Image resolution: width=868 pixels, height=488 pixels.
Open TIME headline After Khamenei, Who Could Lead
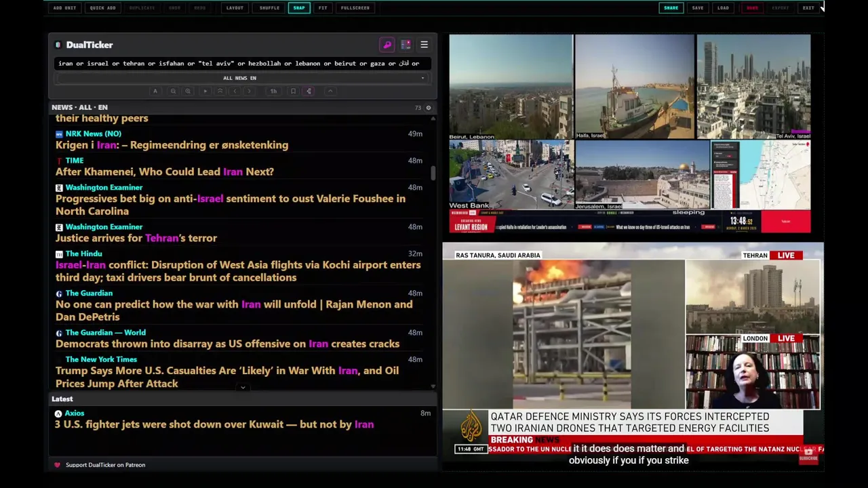click(165, 172)
